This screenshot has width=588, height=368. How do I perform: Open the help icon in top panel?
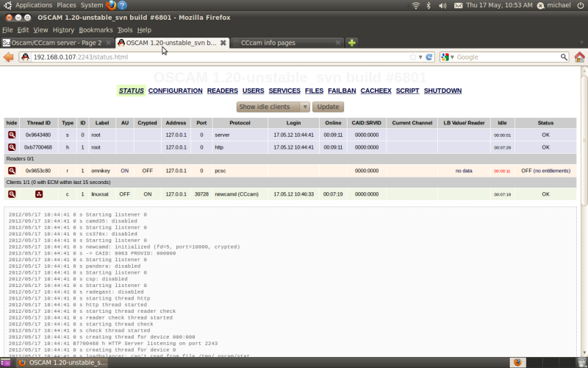coord(122,5)
